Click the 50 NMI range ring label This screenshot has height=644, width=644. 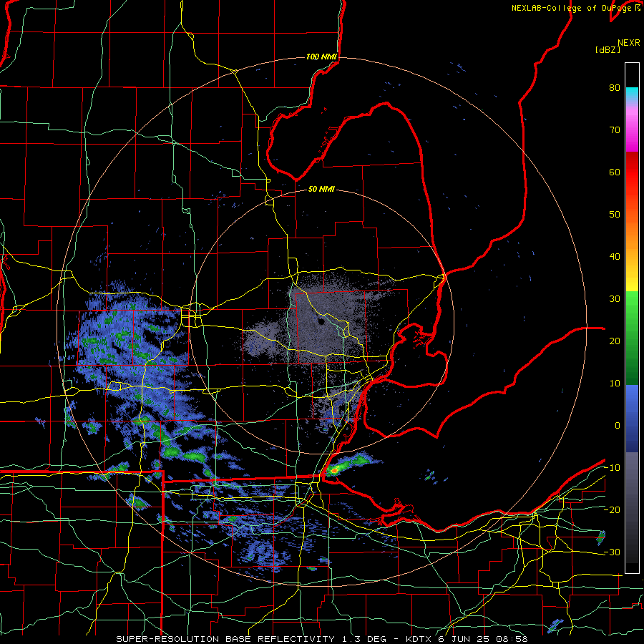pyautogui.click(x=321, y=190)
